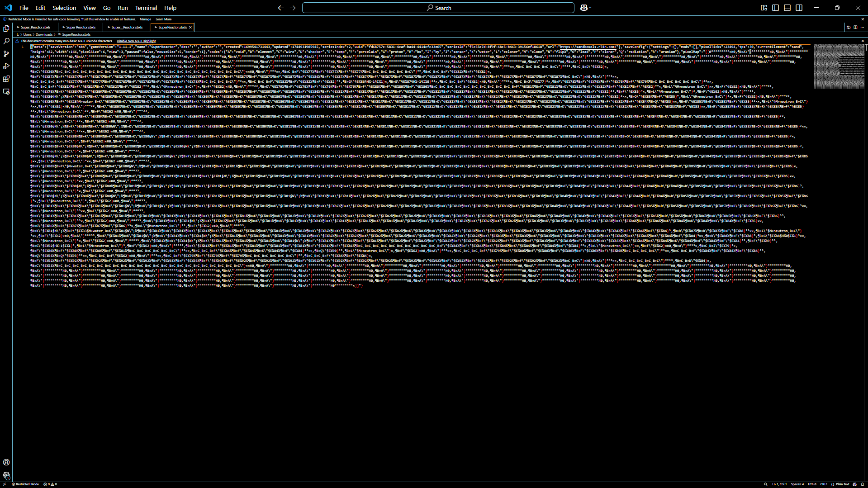The height and width of the screenshot is (488, 868).
Task: Click the Learn More link
Action: point(164,19)
